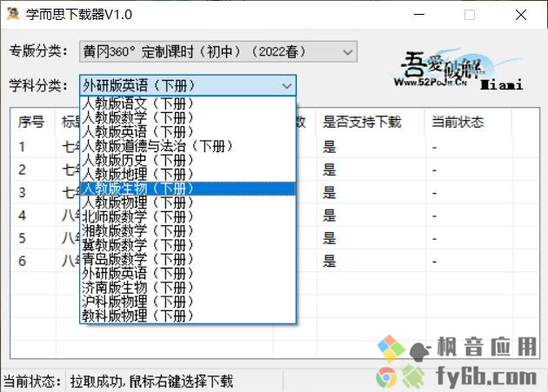Choose 人教版数学（下册） option
The image size is (548, 392).
188,117
